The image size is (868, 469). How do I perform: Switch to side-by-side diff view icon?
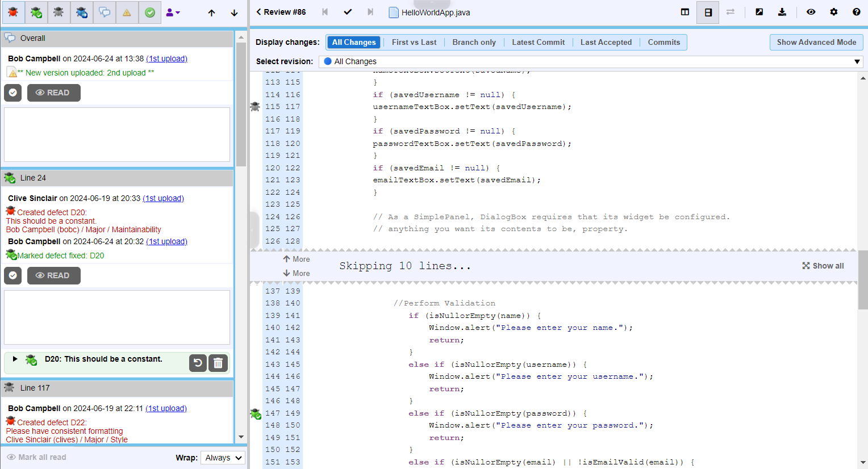point(685,12)
